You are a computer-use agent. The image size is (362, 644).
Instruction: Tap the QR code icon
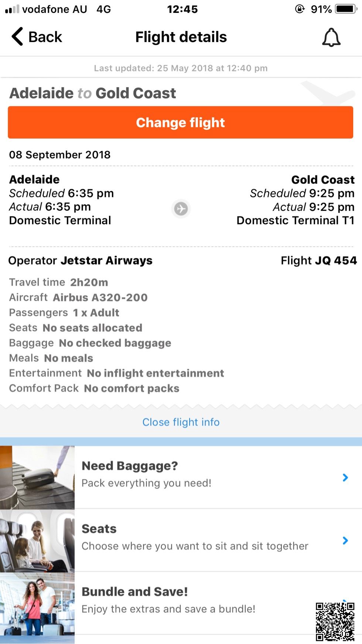(x=335, y=621)
